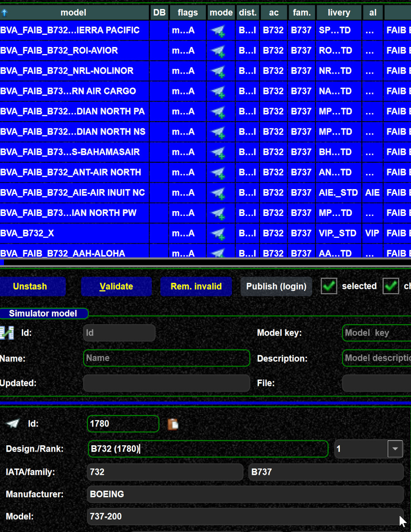The width and height of the screenshot is (411, 532).
Task: Click the paste clipboard icon next to Id 1780
Action: [x=173, y=424]
